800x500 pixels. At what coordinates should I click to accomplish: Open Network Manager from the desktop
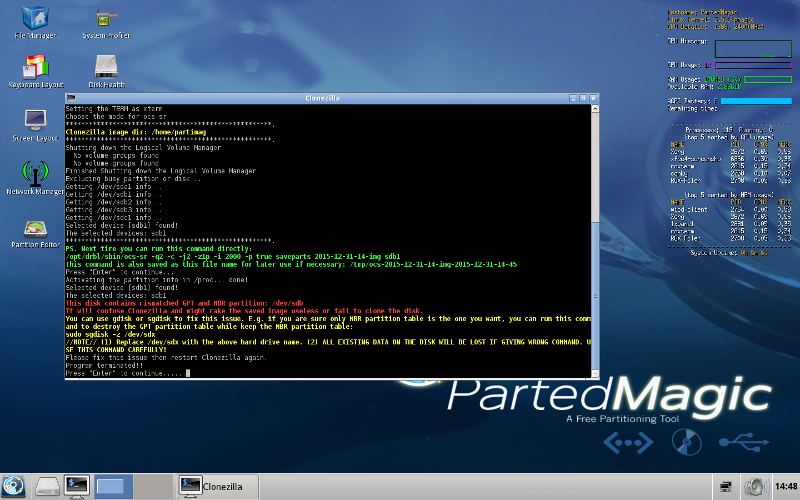point(33,174)
